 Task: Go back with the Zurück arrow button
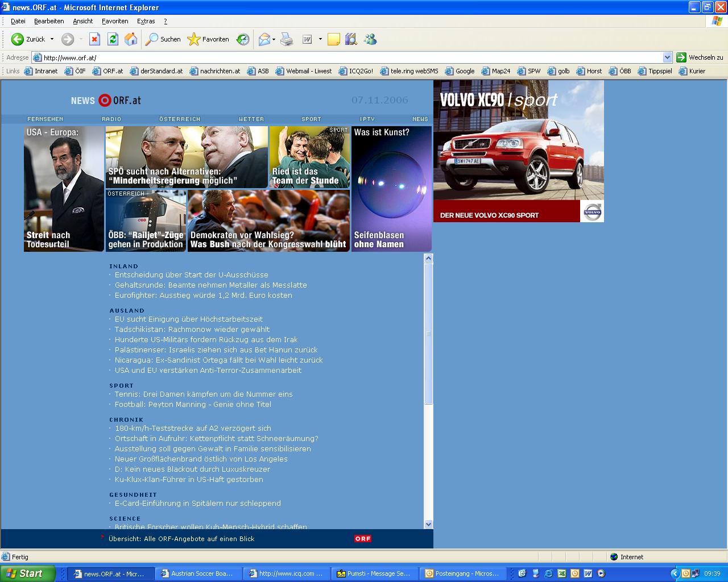28,39
